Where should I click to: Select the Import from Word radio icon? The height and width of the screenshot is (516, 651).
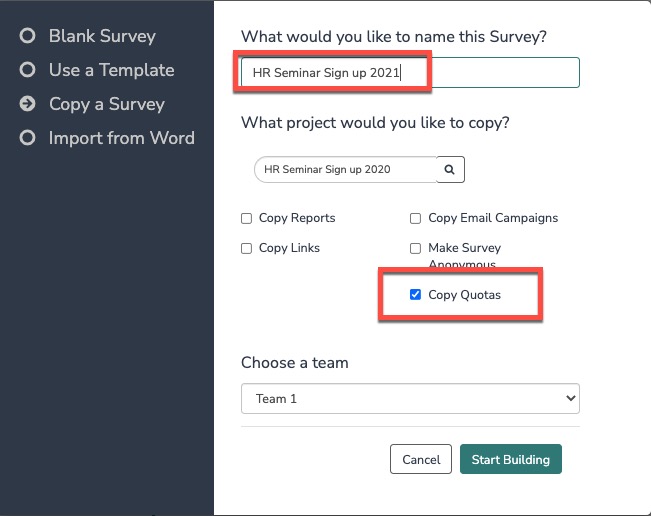(x=28, y=138)
